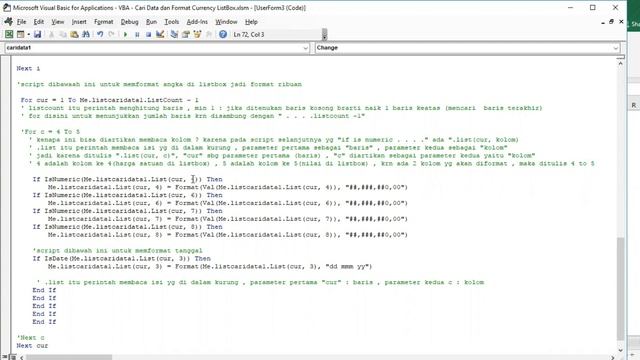Open the Properties Window icon
The image size is (640, 360).
tap(185, 34)
